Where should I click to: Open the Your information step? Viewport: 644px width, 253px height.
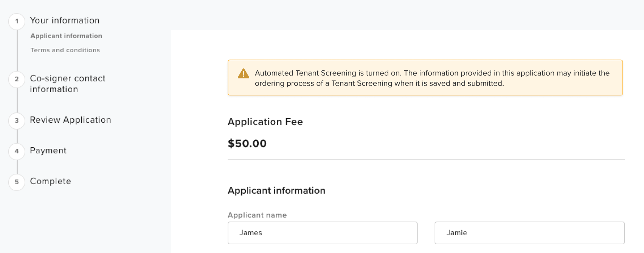[65, 20]
